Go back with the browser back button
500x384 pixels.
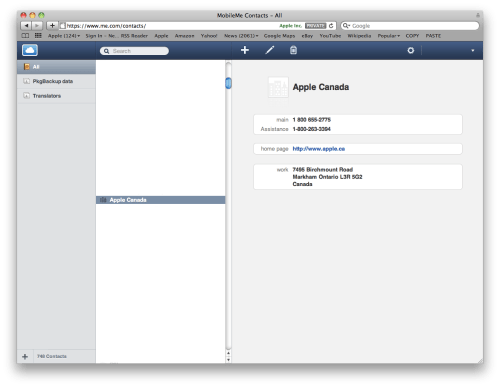pos(26,26)
